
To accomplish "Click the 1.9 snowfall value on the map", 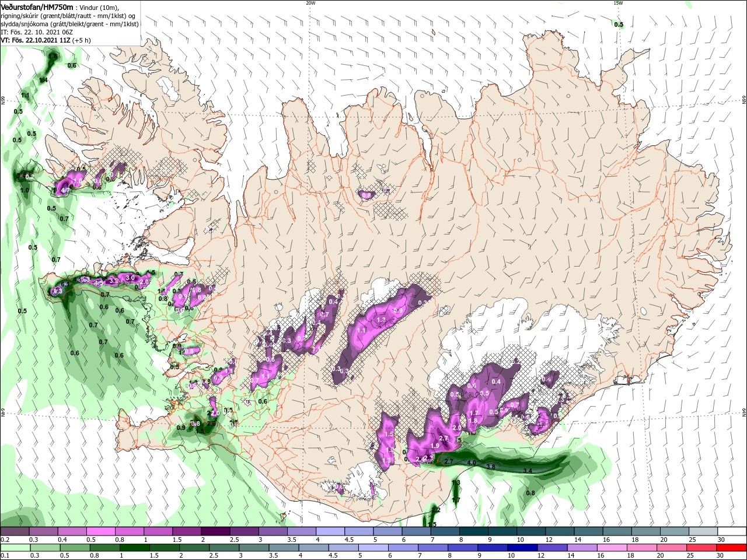I will click(x=434, y=446).
